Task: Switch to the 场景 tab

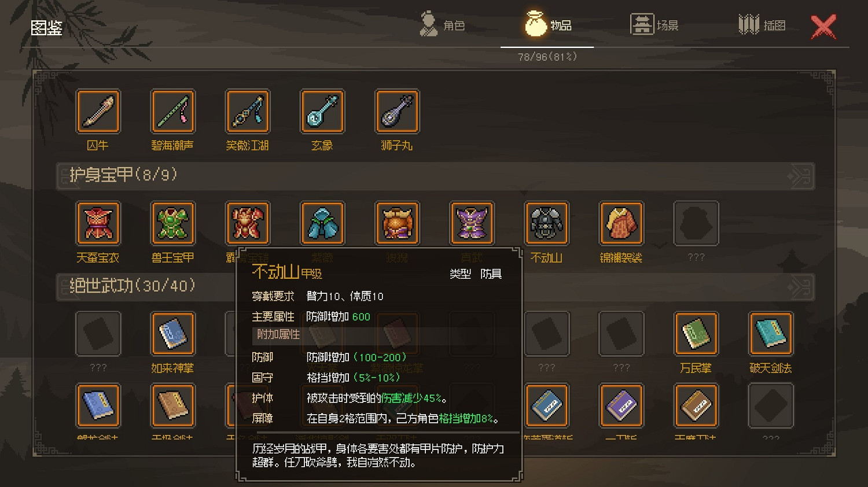Action: (654, 25)
